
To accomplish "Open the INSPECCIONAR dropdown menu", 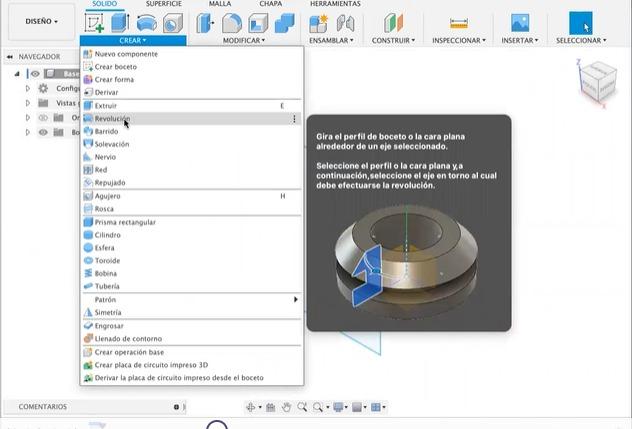I will tap(459, 40).
